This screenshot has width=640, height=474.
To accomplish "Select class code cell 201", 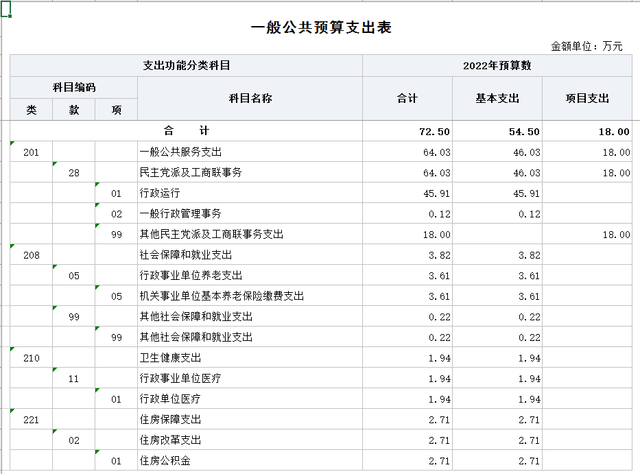I will [x=31, y=152].
